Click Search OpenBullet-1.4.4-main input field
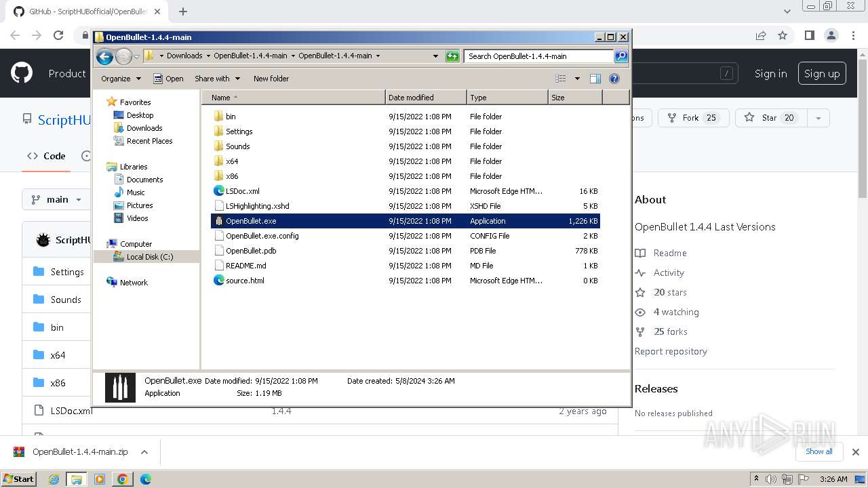The width and height of the screenshot is (868, 488). pos(539,56)
